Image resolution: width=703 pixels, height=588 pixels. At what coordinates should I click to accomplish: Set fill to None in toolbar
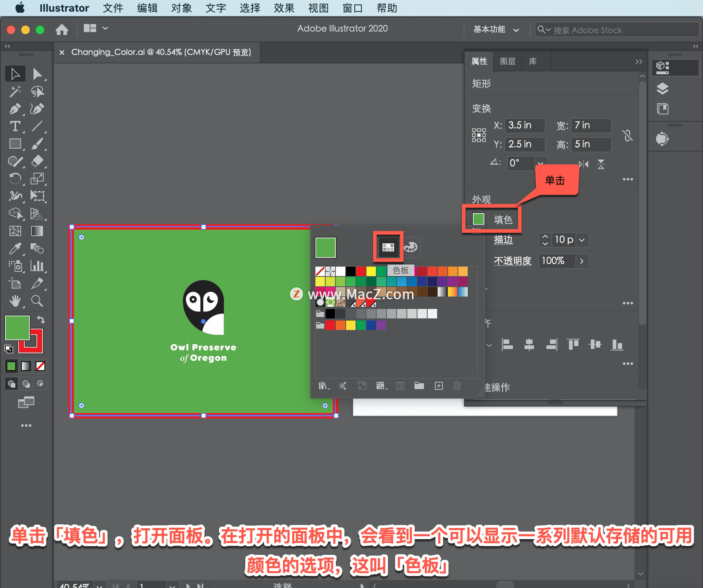tap(40, 366)
